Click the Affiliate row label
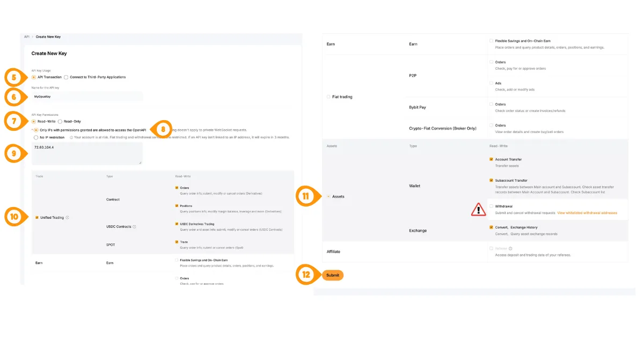 (x=333, y=252)
